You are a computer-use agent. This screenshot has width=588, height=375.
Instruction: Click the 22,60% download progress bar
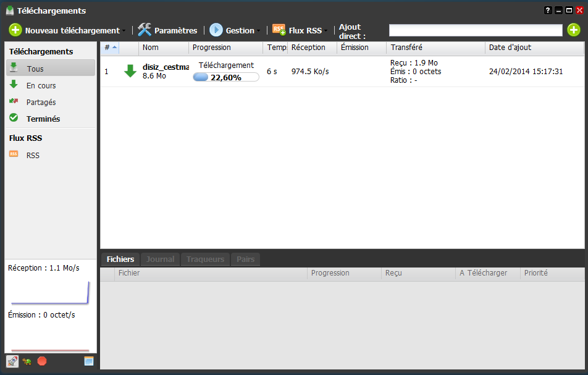tap(225, 77)
